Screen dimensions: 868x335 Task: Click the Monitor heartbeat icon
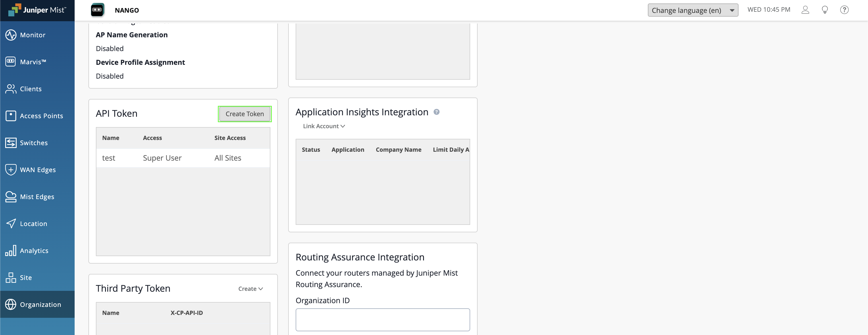pos(10,35)
